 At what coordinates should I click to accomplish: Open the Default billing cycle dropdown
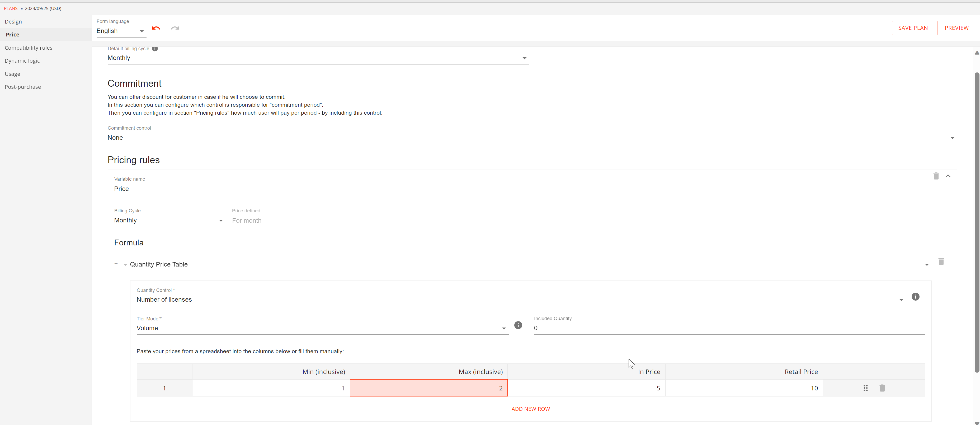pos(318,58)
